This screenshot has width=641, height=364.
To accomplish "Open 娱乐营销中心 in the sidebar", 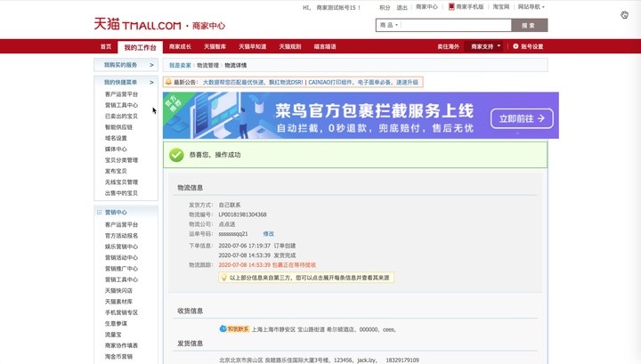I will (x=121, y=247).
